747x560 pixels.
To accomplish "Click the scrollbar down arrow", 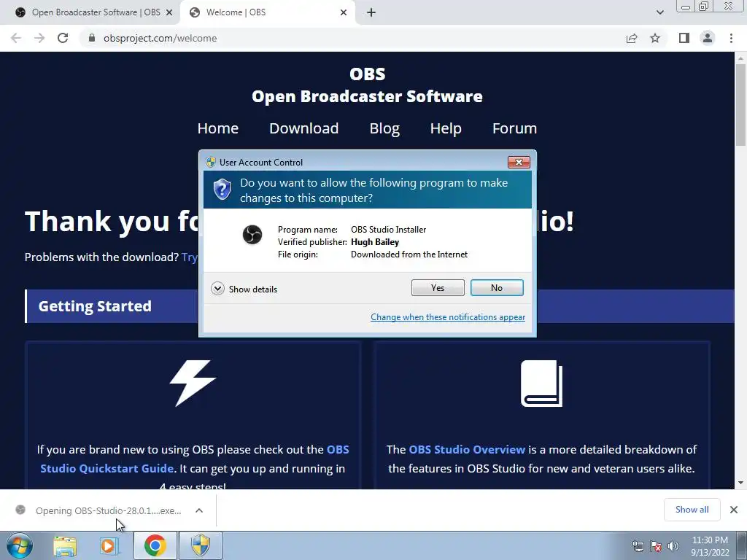I will [x=740, y=483].
